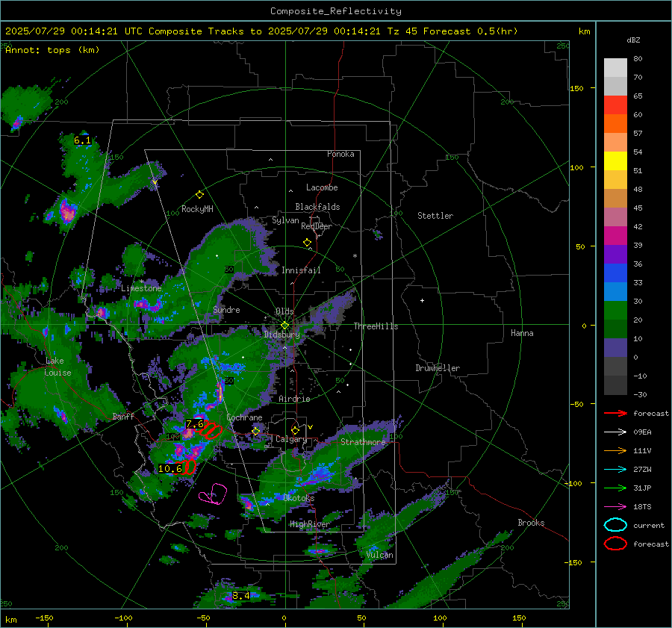Viewport: 672px width, 628px height.
Task: Click the green 31JP arrow in the legend
Action: 615,488
